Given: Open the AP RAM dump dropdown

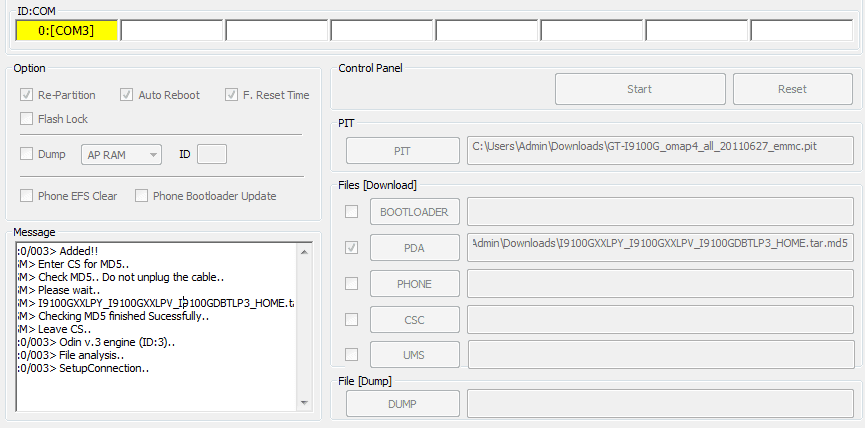Looking at the screenshot, I should coord(121,155).
